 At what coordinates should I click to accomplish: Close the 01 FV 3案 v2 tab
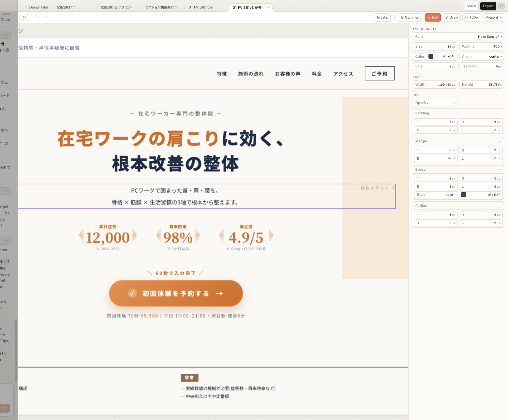click(x=269, y=7)
